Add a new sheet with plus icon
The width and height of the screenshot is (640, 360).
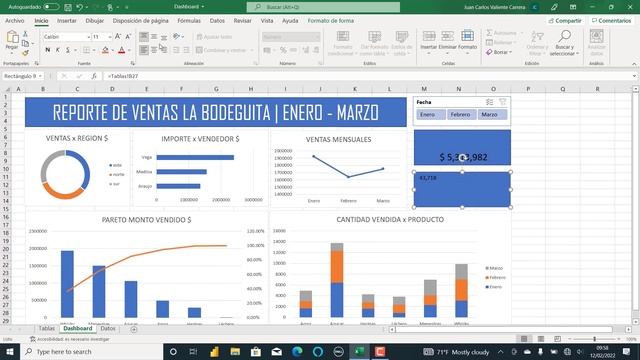point(134,329)
